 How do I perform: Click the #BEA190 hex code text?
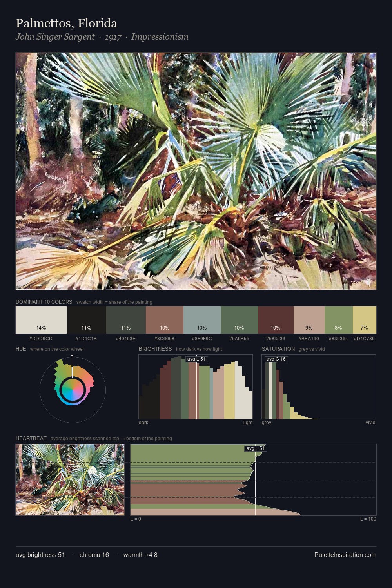coord(309,338)
